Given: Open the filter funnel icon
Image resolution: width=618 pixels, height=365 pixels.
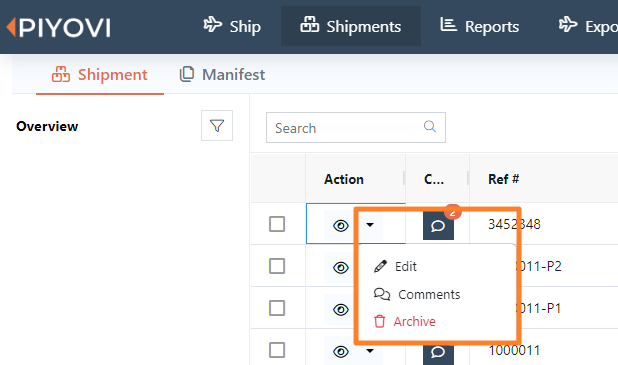Looking at the screenshot, I should pos(217,126).
